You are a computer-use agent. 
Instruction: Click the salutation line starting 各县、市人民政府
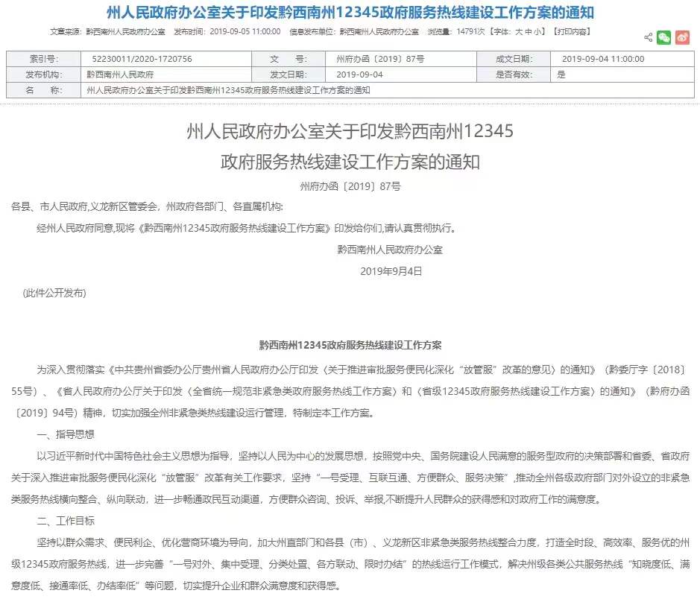148,206
